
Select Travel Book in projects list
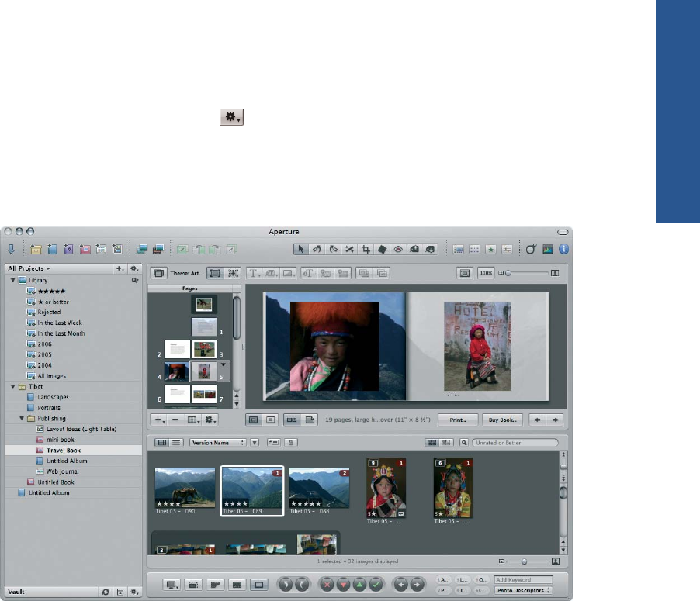tap(63, 450)
